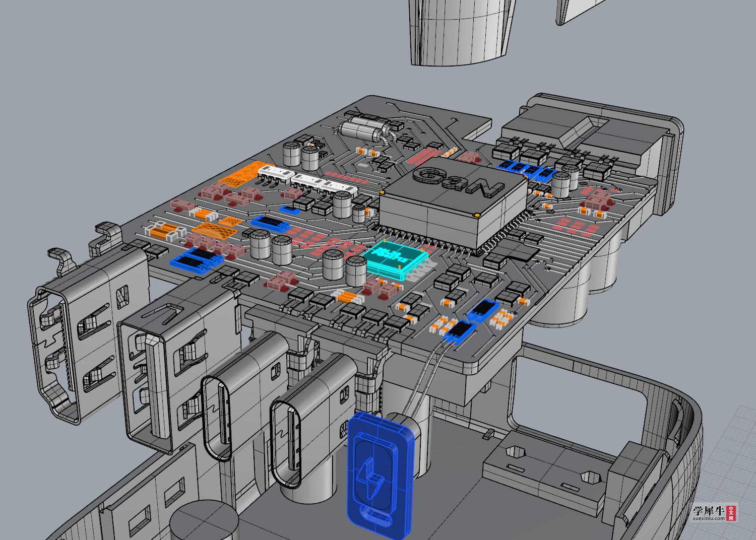756x540 pixels.
Task: Select the curved gray shell floating above the board
Action: tap(461, 31)
